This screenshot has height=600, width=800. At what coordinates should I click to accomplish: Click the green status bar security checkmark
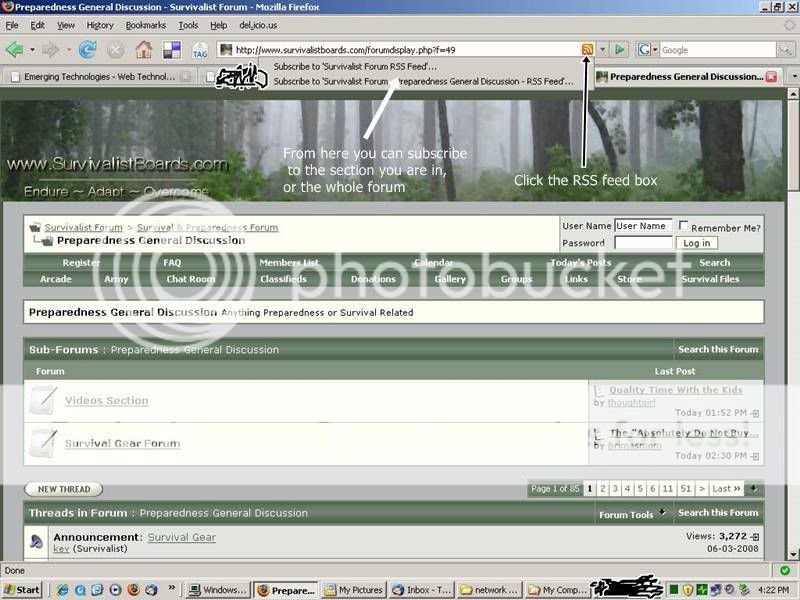(785, 570)
